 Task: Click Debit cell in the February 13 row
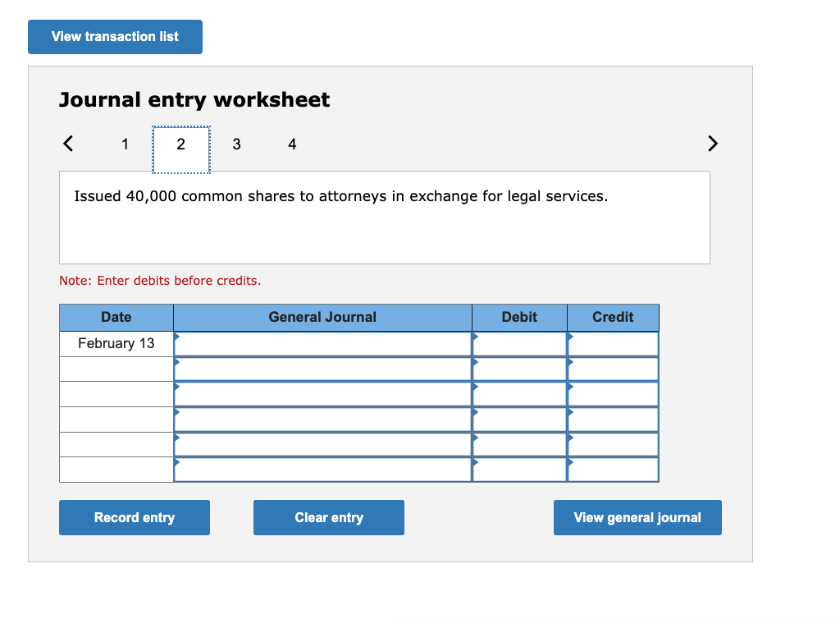(x=519, y=344)
